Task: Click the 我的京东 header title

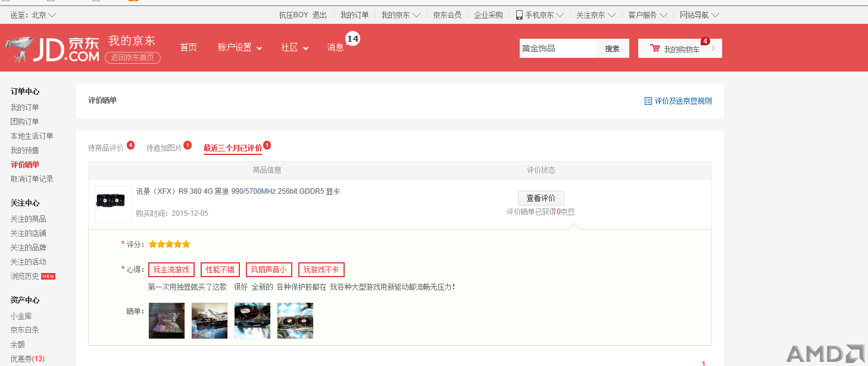Action: pyautogui.click(x=132, y=41)
